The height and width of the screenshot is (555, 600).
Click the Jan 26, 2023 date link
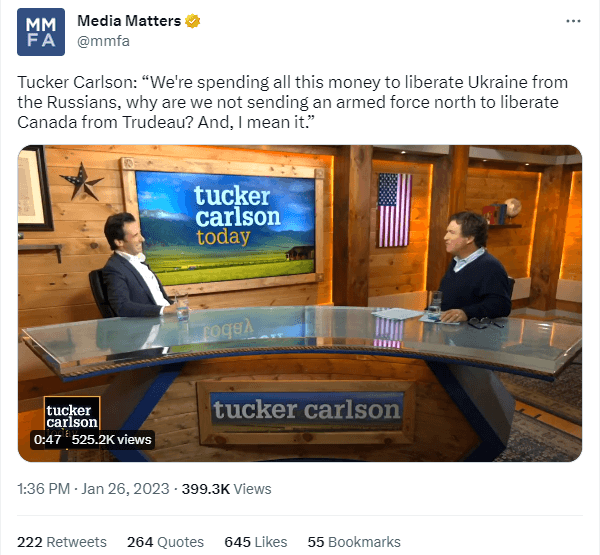[x=125, y=489]
